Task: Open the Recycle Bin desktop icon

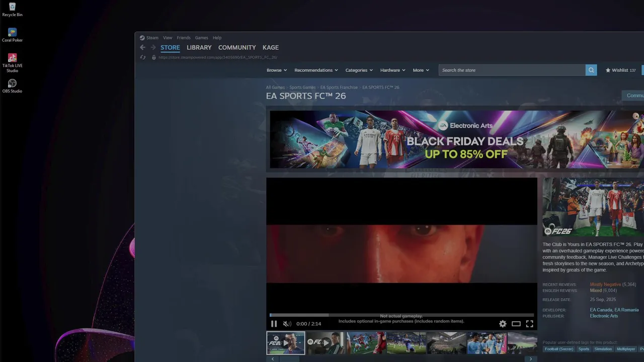Action: pos(12,10)
